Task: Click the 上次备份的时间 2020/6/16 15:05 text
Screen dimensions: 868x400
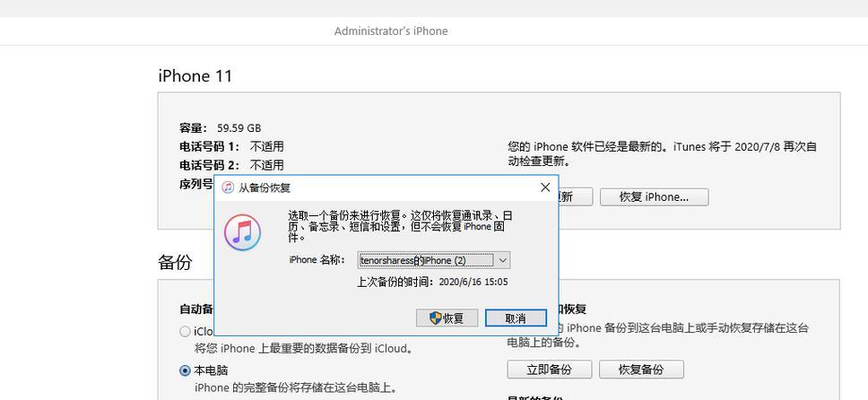Action: [432, 282]
